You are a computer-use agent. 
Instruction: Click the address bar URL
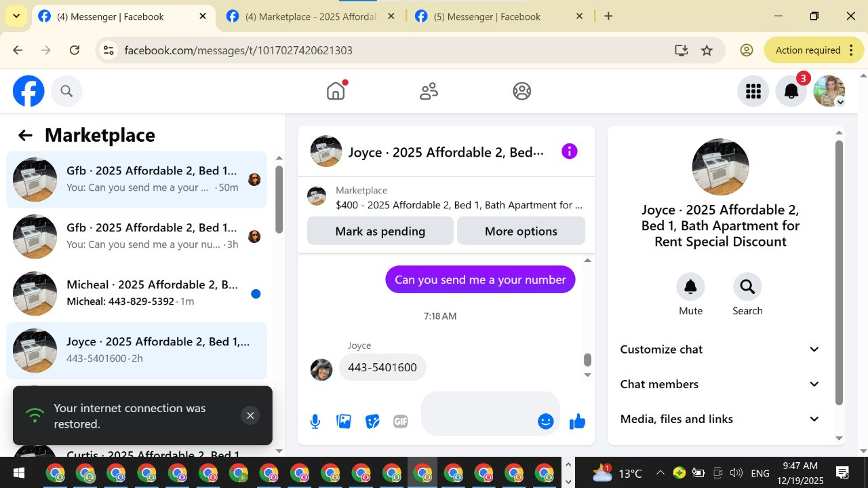tap(238, 50)
